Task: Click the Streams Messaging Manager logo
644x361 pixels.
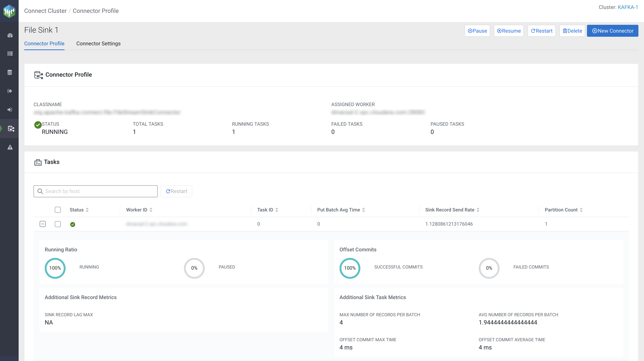Action: click(x=9, y=11)
